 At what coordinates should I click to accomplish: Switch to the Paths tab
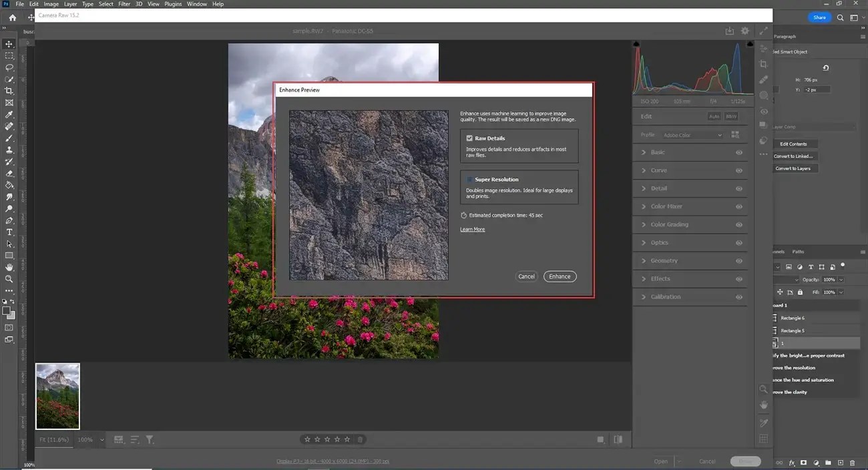point(799,252)
